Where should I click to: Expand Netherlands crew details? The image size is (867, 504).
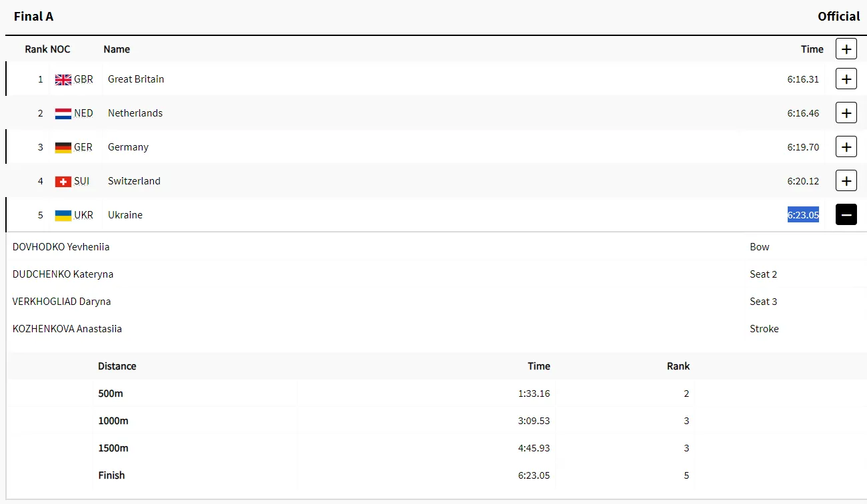[846, 113]
